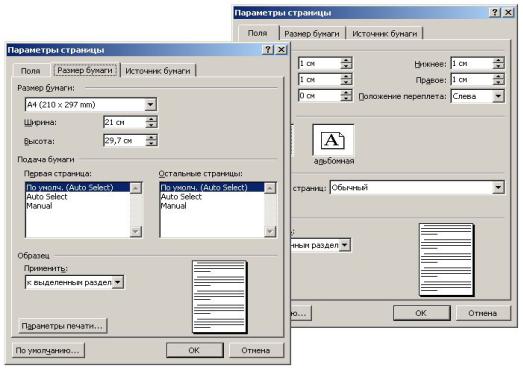Adjust the 0 см gutter spinner
Viewport: 523px width, 369px height.
coord(347,96)
